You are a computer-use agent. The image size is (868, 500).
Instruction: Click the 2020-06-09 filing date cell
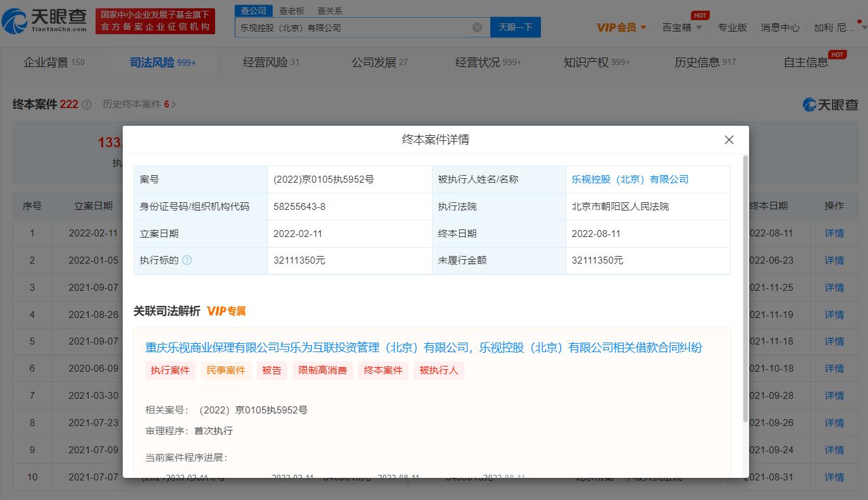point(94,369)
